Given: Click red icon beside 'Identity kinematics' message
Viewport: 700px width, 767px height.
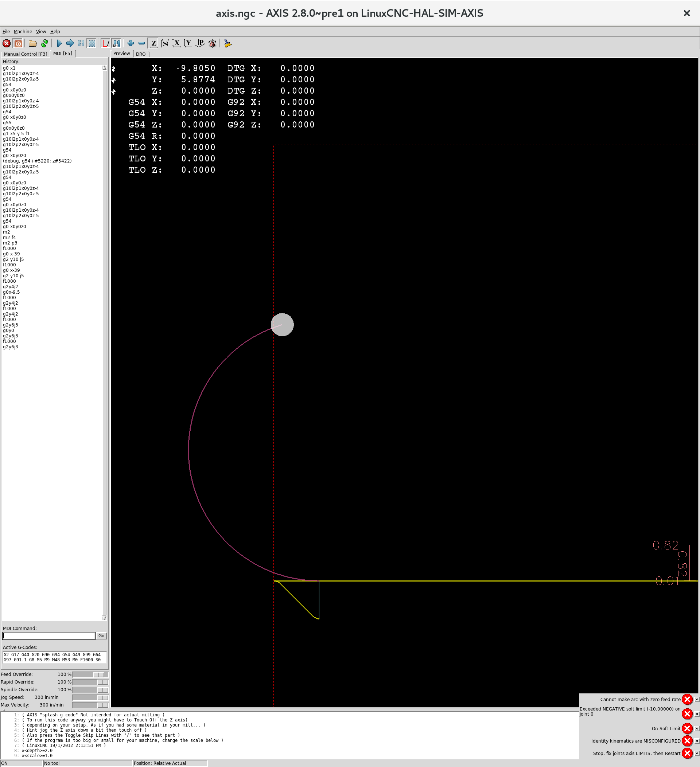Looking at the screenshot, I should (x=687, y=741).
